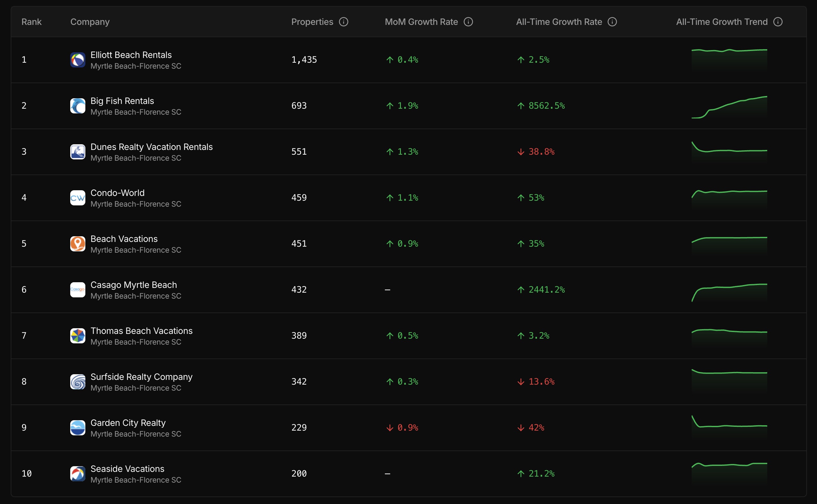Click the 21.2% all-time growth value

pos(536,474)
